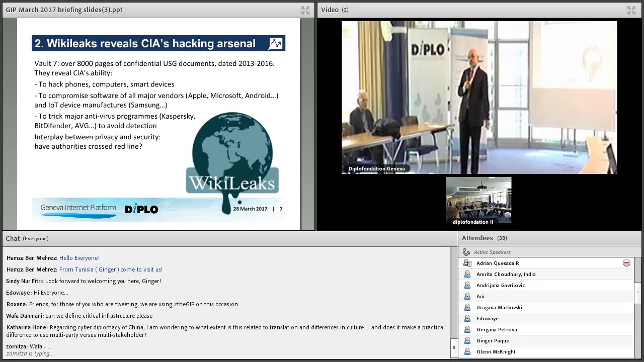Click the avatar icon next to Gergana Petrova
The image size is (644, 362).
tap(467, 329)
